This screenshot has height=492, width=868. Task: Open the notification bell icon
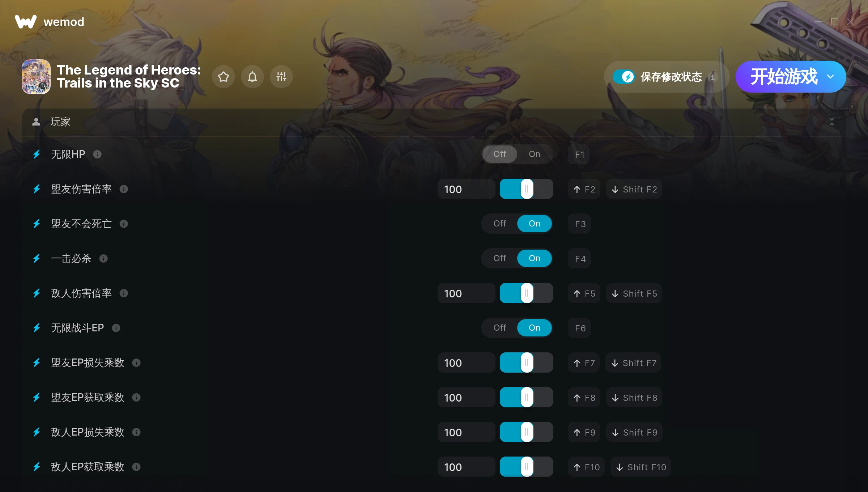pyautogui.click(x=252, y=77)
